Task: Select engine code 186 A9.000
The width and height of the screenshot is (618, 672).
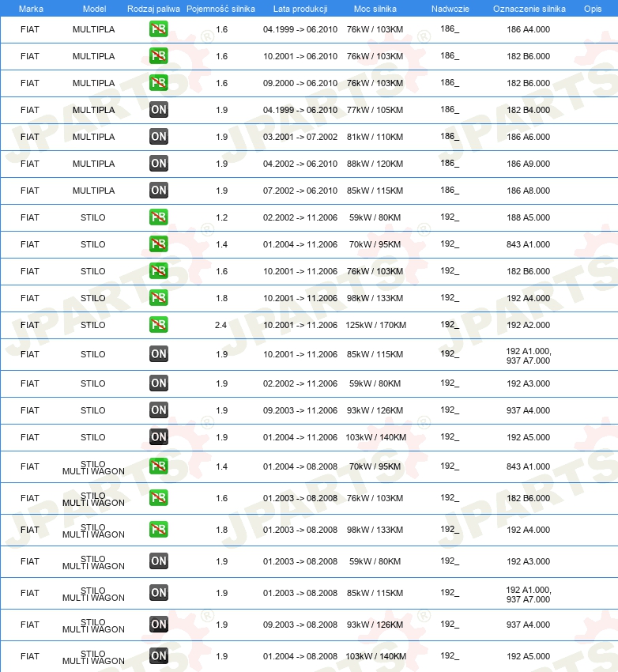Action: [528, 164]
